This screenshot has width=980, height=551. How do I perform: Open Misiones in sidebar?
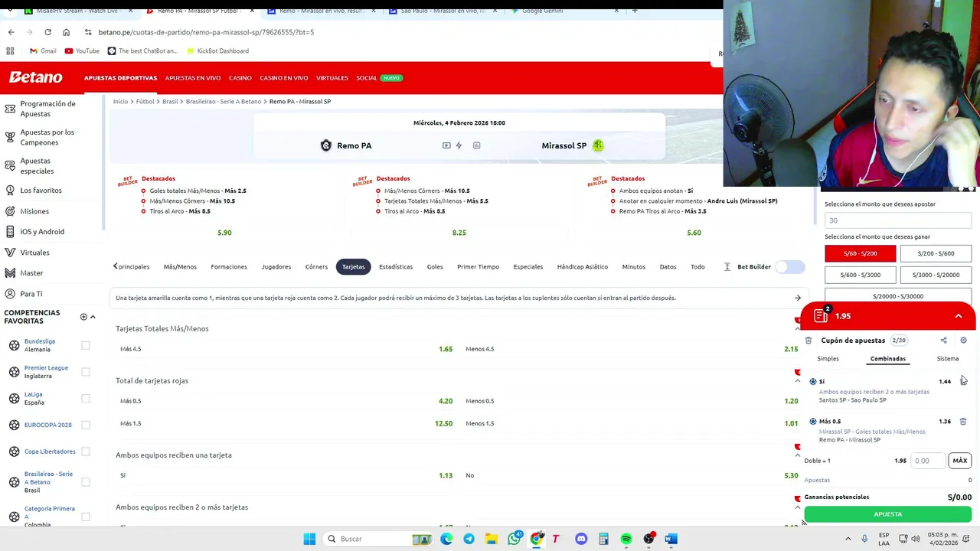click(x=34, y=211)
